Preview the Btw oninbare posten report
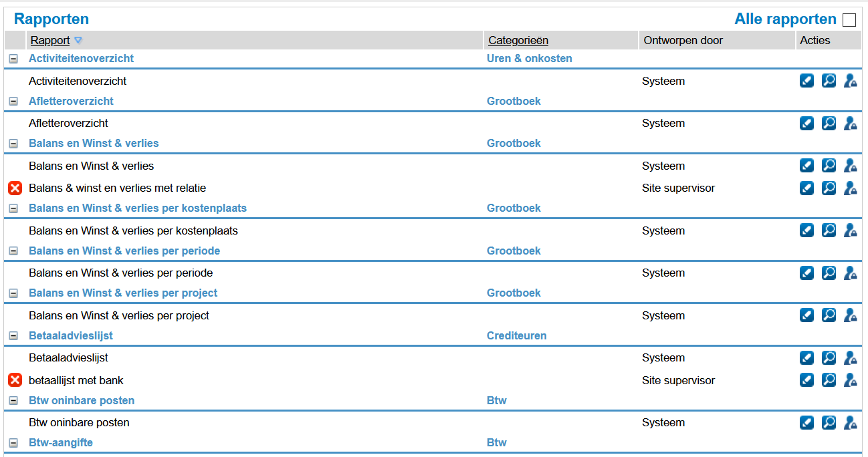Screen dimensions: 868x457 829,423
